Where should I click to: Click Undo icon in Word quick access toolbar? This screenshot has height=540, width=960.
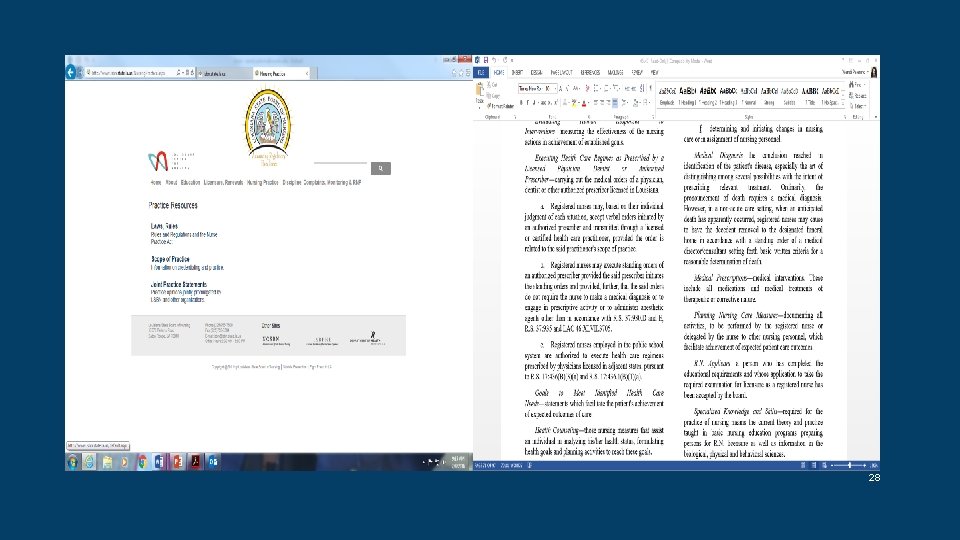495,60
